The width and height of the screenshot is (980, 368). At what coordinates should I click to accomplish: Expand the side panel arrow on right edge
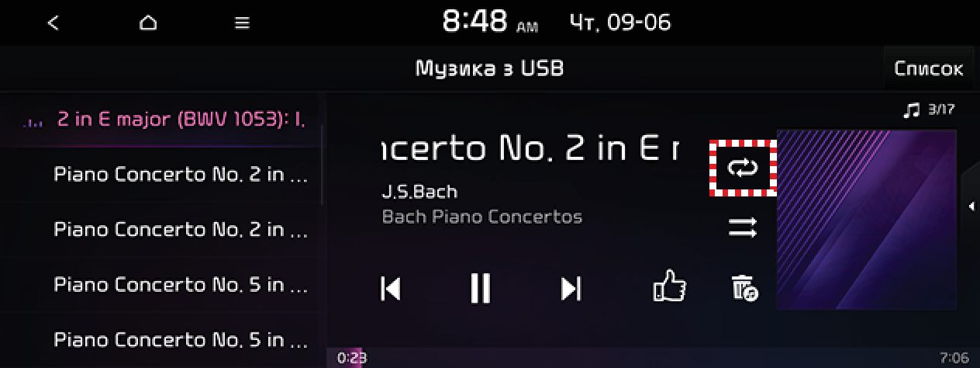[x=971, y=206]
